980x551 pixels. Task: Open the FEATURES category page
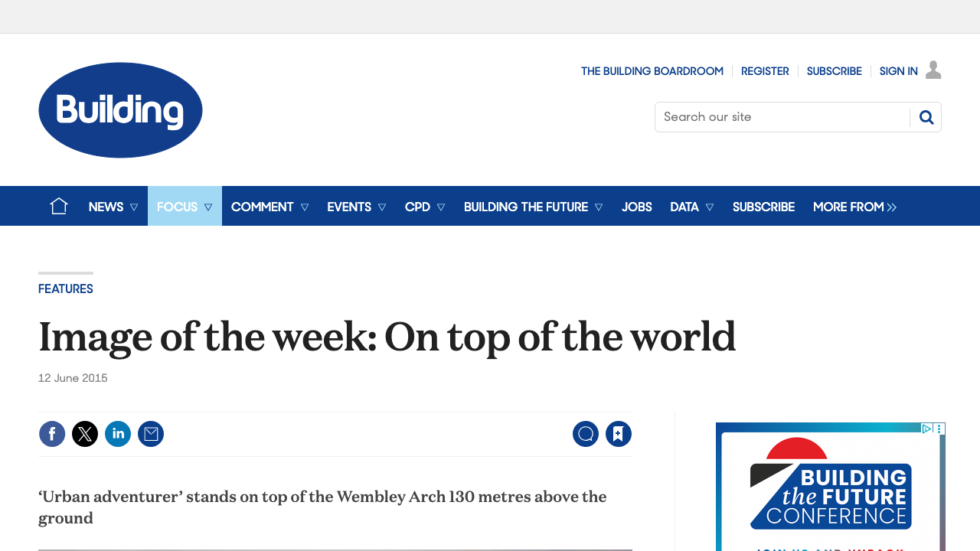pos(65,289)
